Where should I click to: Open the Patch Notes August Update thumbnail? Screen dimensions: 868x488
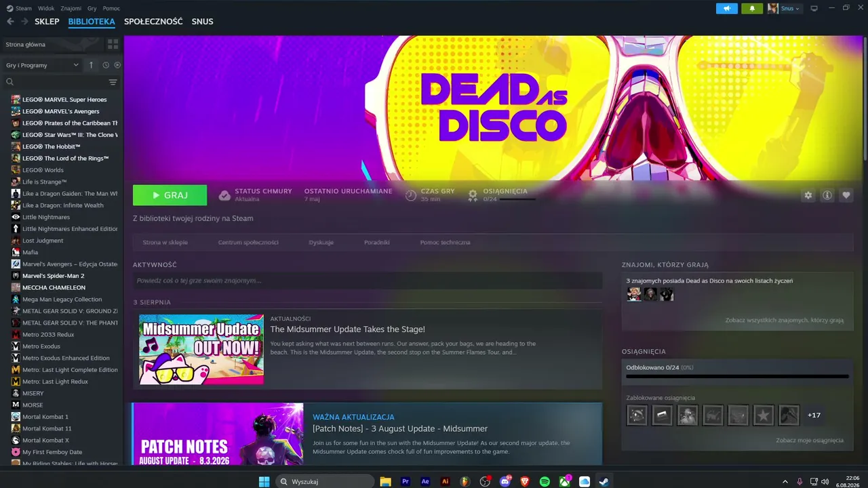[218, 434]
